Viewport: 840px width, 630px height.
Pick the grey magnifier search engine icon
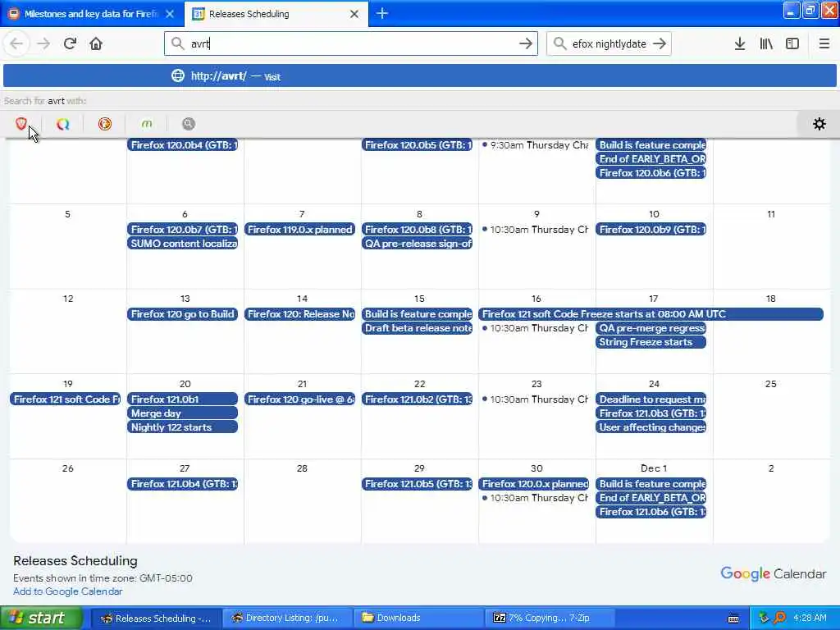(x=188, y=124)
